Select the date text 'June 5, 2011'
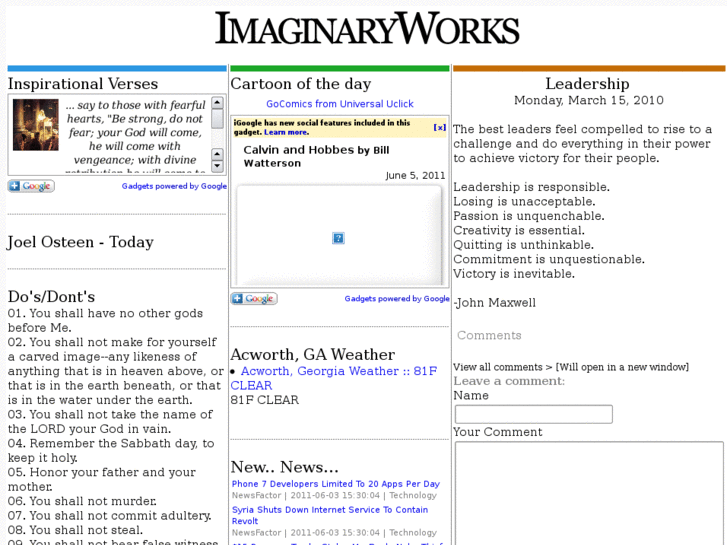 tap(415, 175)
